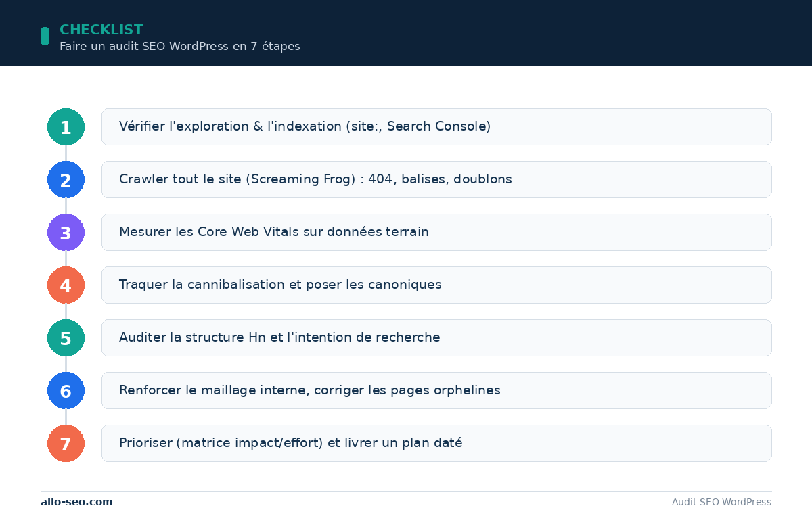The image size is (812, 514).
Task: Click the blue number 2 circle
Action: [66, 179]
